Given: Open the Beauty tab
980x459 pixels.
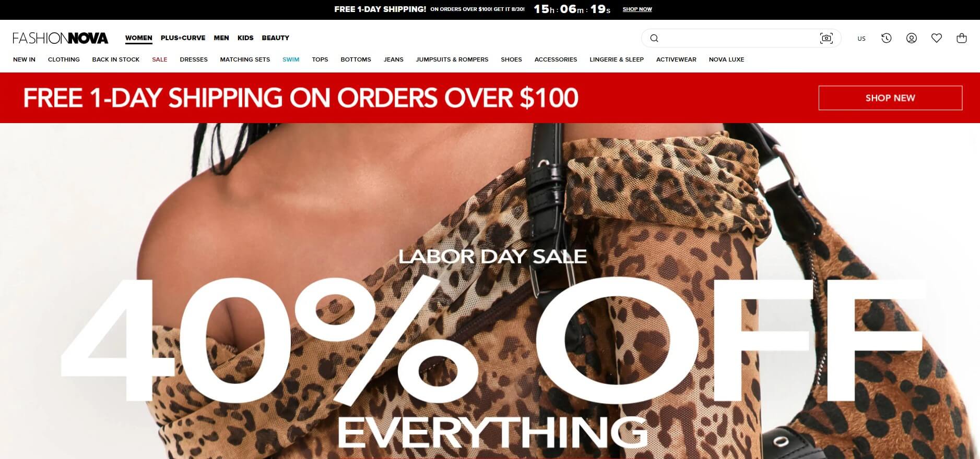Looking at the screenshot, I should pyautogui.click(x=275, y=38).
